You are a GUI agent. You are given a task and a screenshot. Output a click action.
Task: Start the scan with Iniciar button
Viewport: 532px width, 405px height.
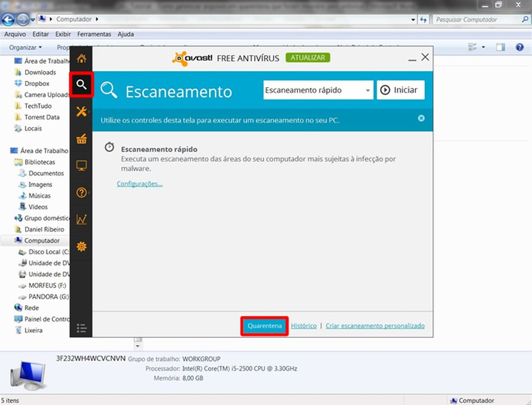[x=401, y=90]
